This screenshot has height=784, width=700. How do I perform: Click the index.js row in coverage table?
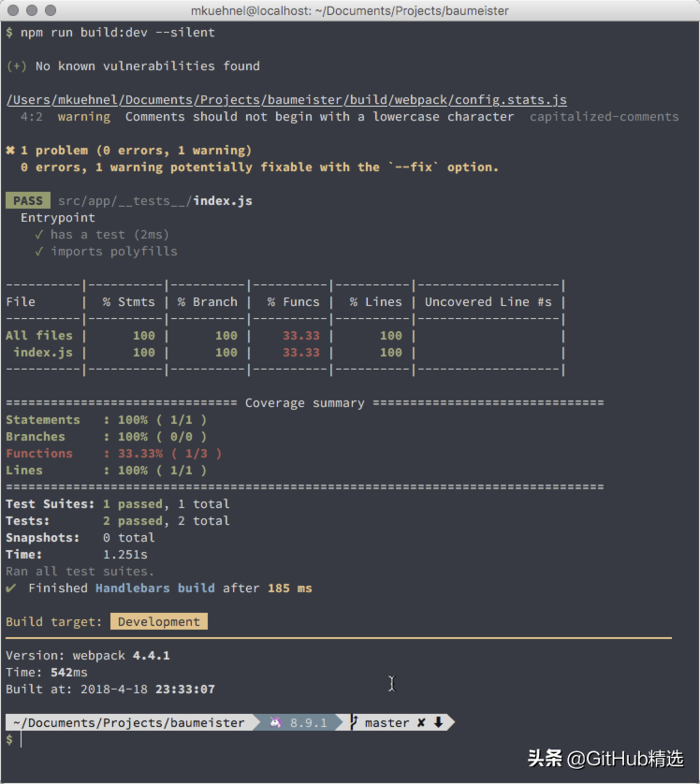click(x=284, y=353)
